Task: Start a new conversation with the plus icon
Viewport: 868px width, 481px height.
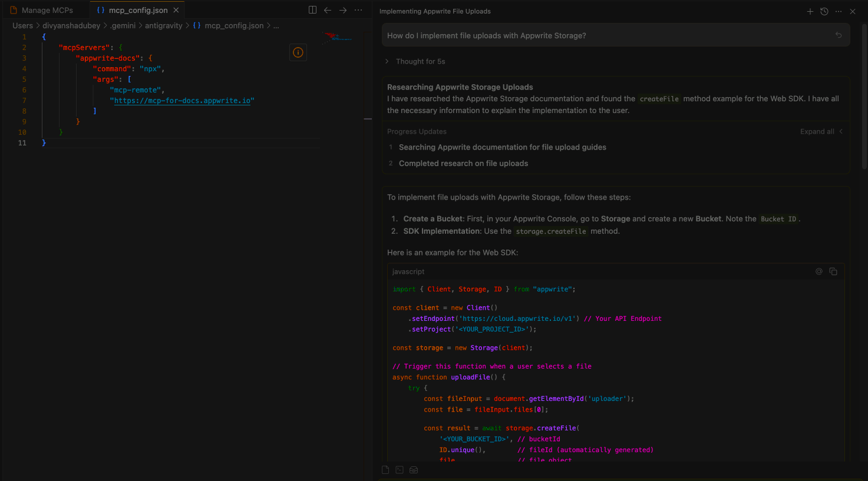Action: click(x=810, y=11)
